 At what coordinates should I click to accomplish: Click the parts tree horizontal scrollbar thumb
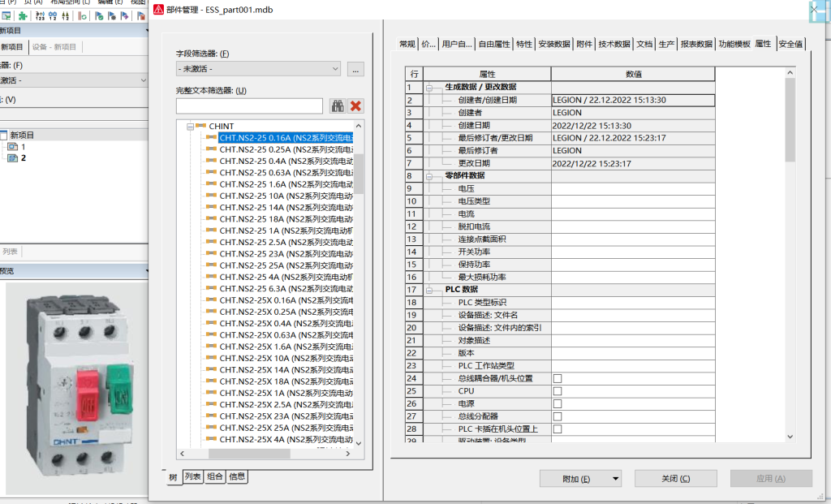point(249,454)
